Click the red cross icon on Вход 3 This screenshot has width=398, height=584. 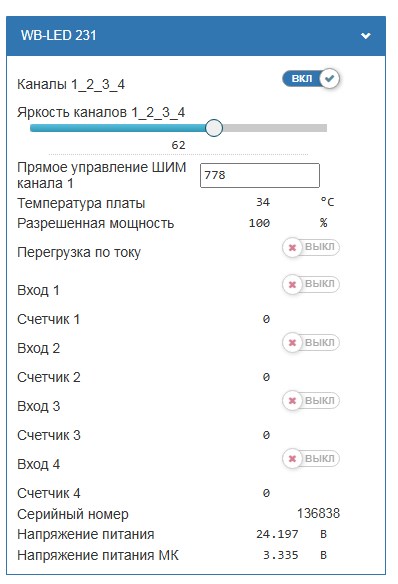(293, 401)
